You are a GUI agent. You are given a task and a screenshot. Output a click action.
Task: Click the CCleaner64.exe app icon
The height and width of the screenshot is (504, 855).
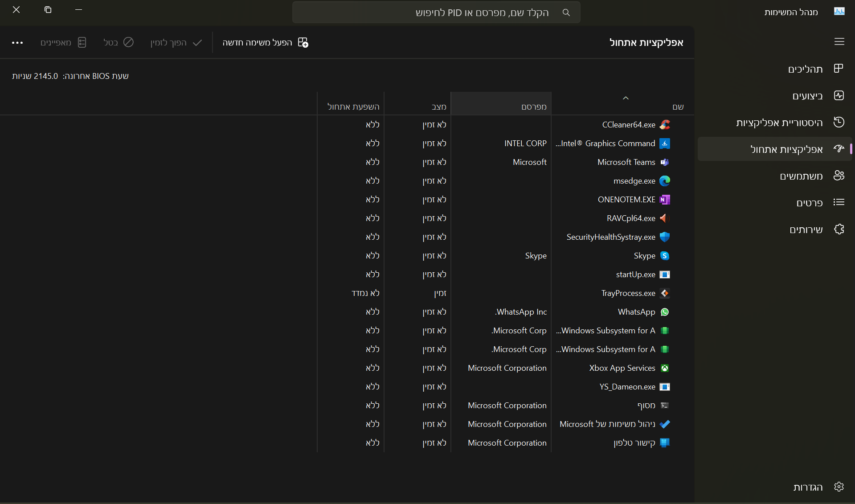coord(665,125)
